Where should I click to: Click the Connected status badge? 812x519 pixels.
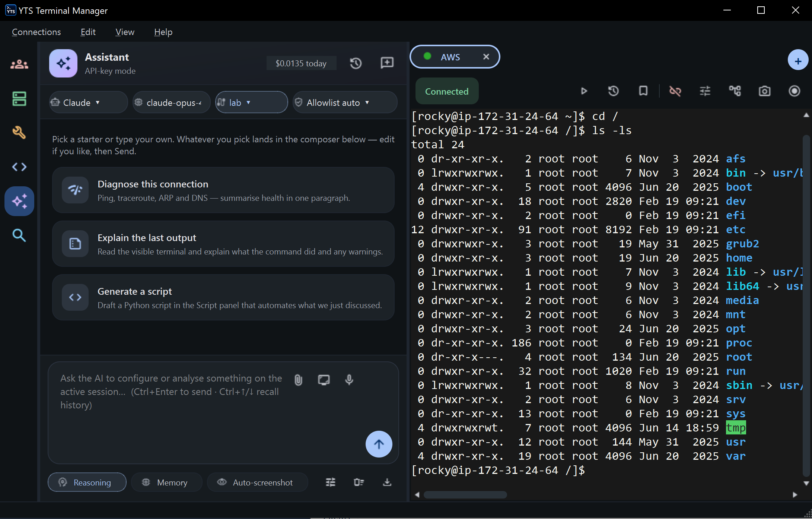click(x=447, y=91)
